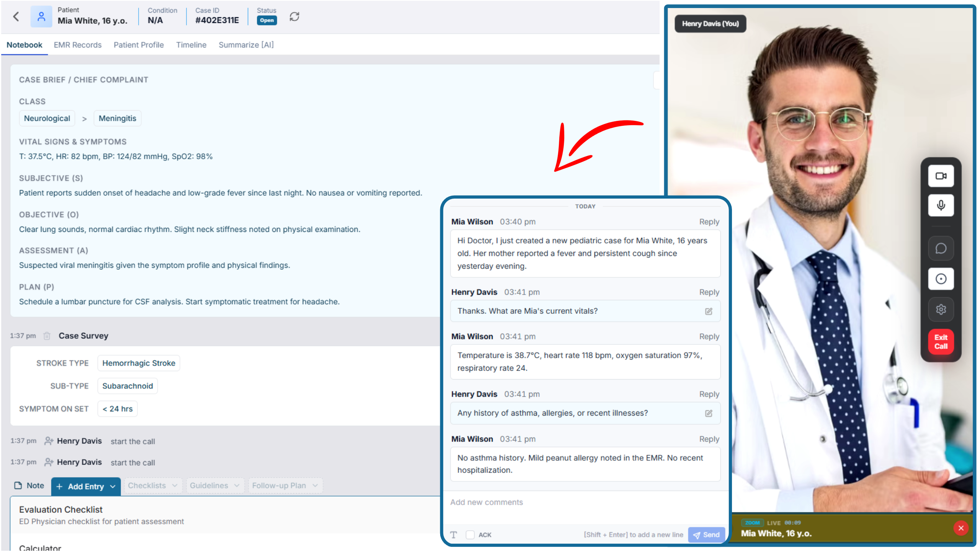The width and height of the screenshot is (980, 551).
Task: Refresh the case with the reload icon
Action: [294, 16]
